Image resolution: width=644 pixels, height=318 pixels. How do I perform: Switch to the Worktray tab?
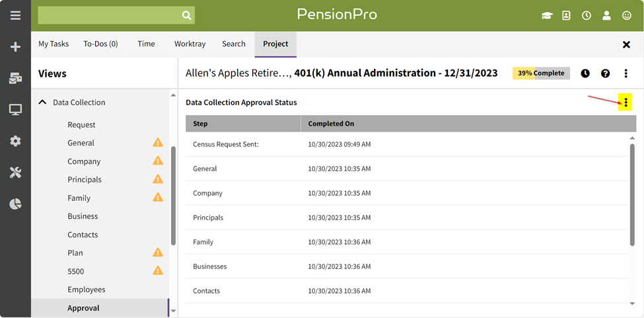click(190, 44)
